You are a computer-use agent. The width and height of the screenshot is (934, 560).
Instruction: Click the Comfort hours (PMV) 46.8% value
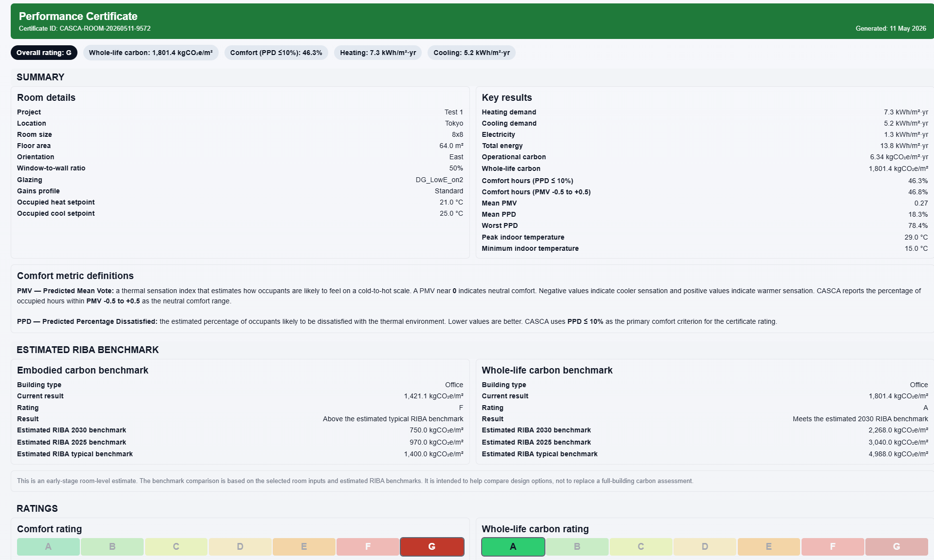[x=918, y=192]
